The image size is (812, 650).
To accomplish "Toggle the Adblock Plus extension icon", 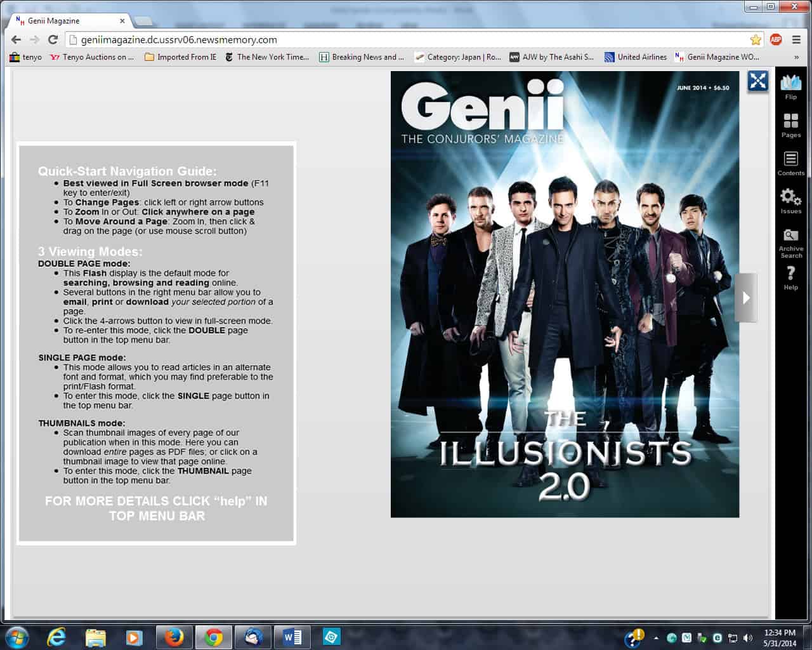I will [x=776, y=39].
